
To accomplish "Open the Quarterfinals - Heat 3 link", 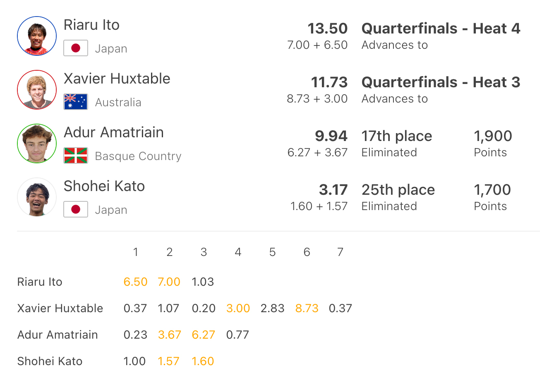I will pyautogui.click(x=441, y=82).
